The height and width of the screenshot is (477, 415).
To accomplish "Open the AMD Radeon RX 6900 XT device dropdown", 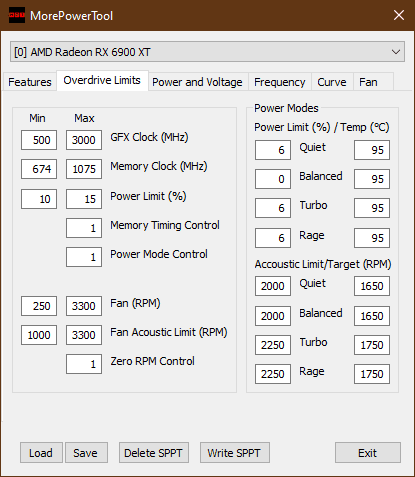I will [207, 52].
